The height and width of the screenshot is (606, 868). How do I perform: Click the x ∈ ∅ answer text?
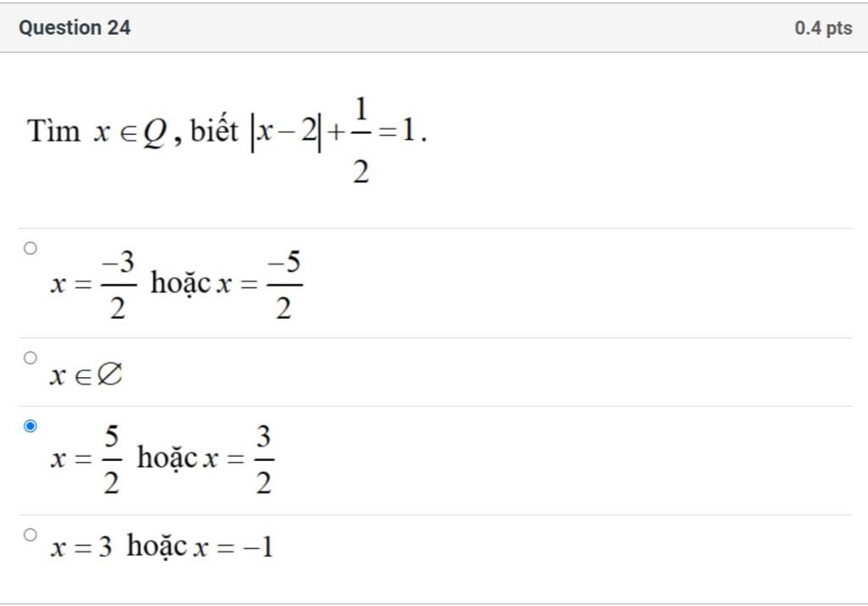86,375
